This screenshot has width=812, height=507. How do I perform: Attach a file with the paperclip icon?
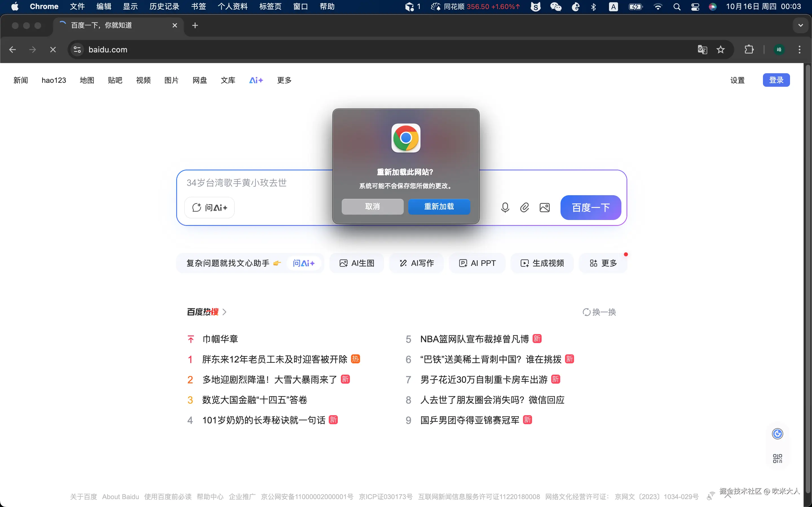point(524,207)
